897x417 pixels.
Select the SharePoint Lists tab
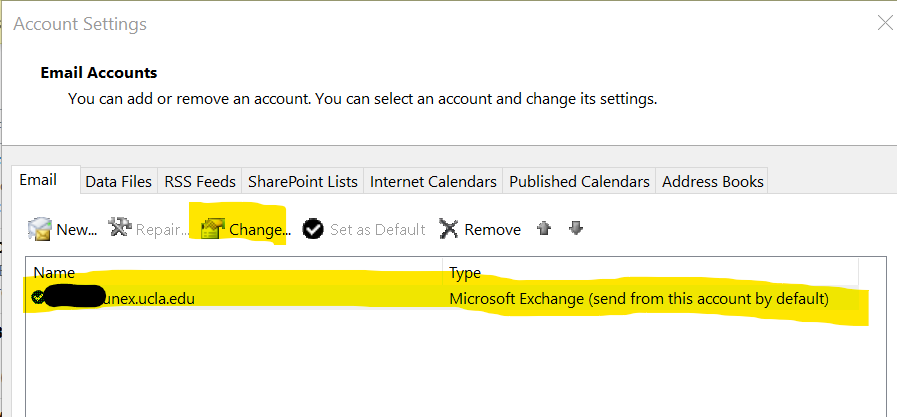(302, 181)
